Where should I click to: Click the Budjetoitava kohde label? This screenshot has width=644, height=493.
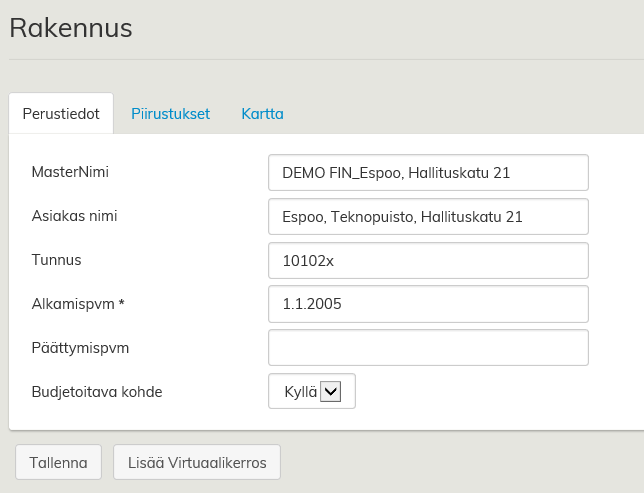97,392
